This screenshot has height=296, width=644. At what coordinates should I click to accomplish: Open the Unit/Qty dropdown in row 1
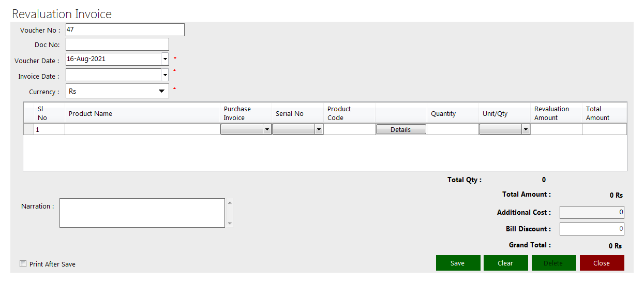tap(526, 129)
